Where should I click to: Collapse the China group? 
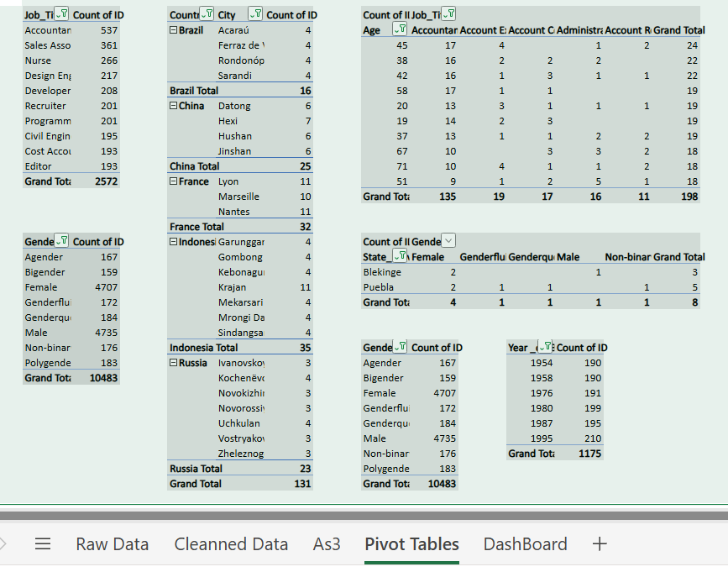tap(173, 105)
